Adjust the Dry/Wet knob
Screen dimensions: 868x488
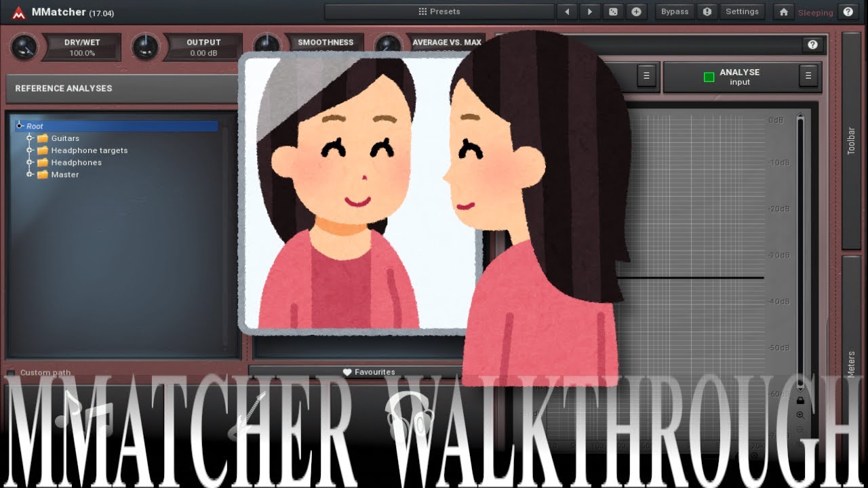coord(25,47)
